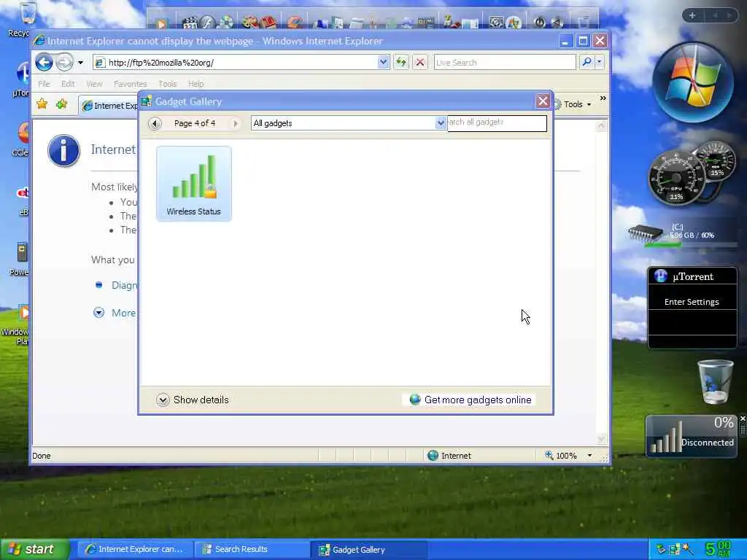Click the IE address bar URL
Screen dimensions: 747x560
[x=161, y=63]
